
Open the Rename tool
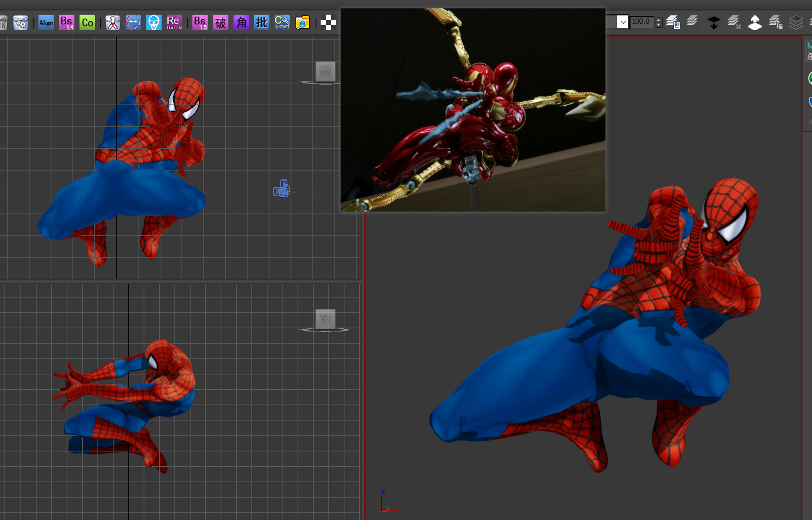[x=174, y=22]
